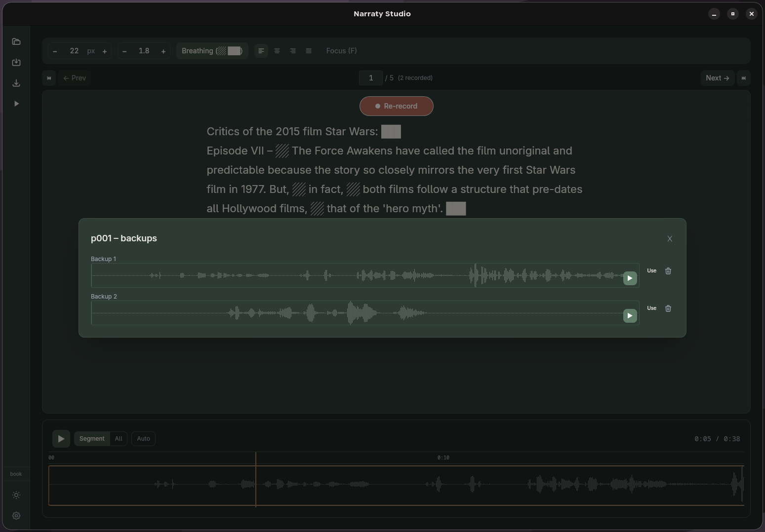
Task: Click the export/download icon in the sidebar
Action: 16,83
